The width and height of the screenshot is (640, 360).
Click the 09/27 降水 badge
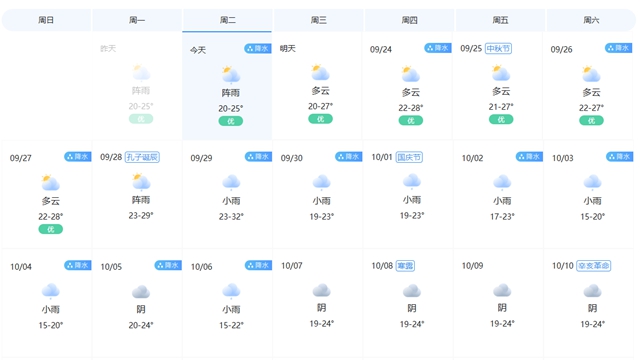pyautogui.click(x=78, y=156)
